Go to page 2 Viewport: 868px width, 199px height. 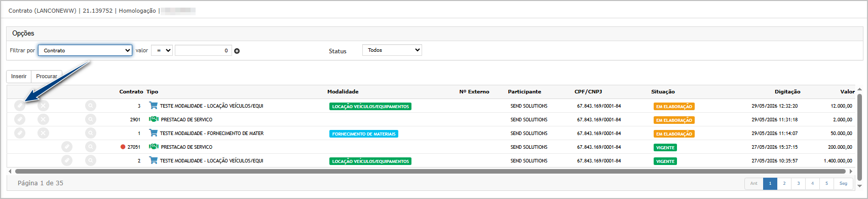pos(784,183)
